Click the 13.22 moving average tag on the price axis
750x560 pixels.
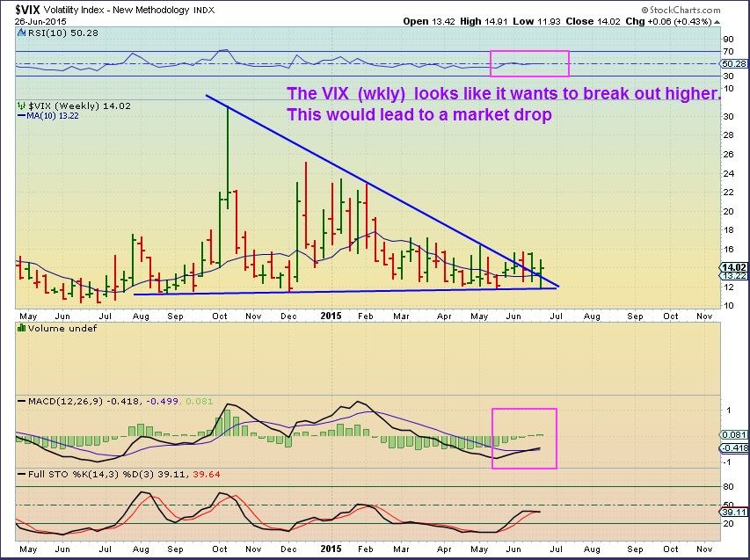click(734, 276)
